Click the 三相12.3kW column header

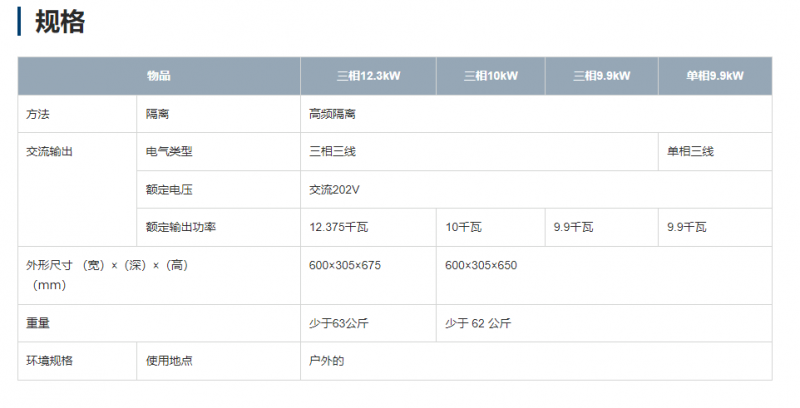[367, 76]
